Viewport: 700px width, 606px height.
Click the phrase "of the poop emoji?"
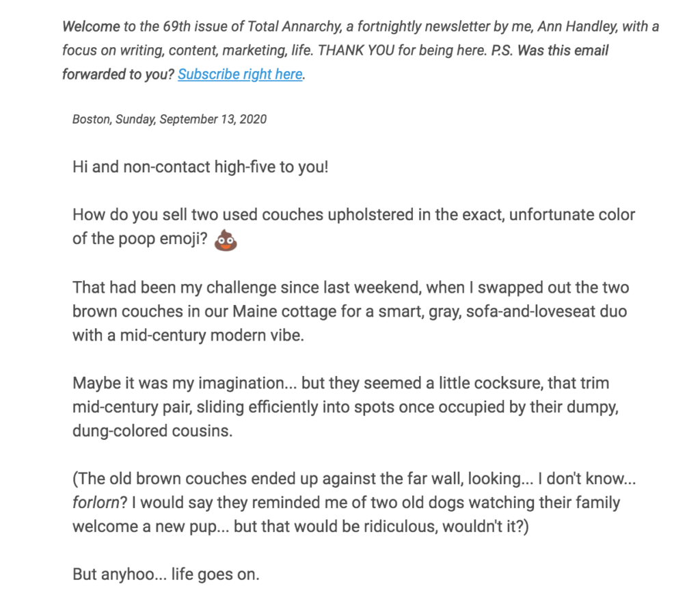pyautogui.click(x=140, y=239)
